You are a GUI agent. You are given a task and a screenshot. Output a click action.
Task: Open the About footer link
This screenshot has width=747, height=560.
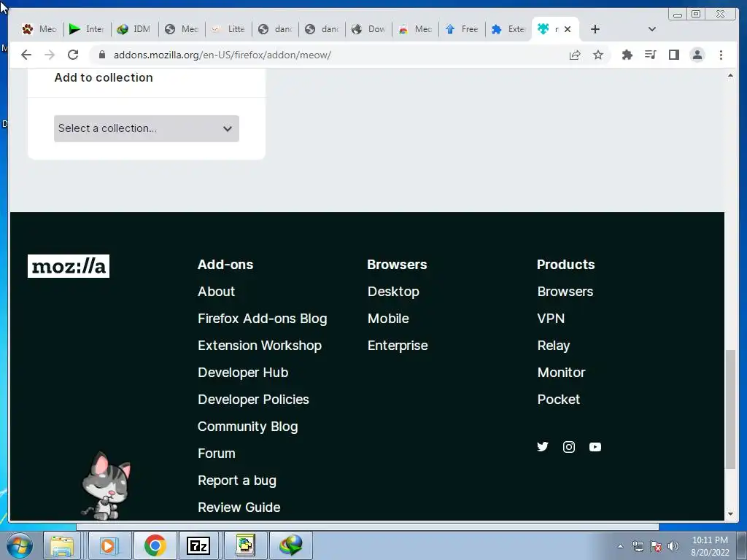point(216,292)
